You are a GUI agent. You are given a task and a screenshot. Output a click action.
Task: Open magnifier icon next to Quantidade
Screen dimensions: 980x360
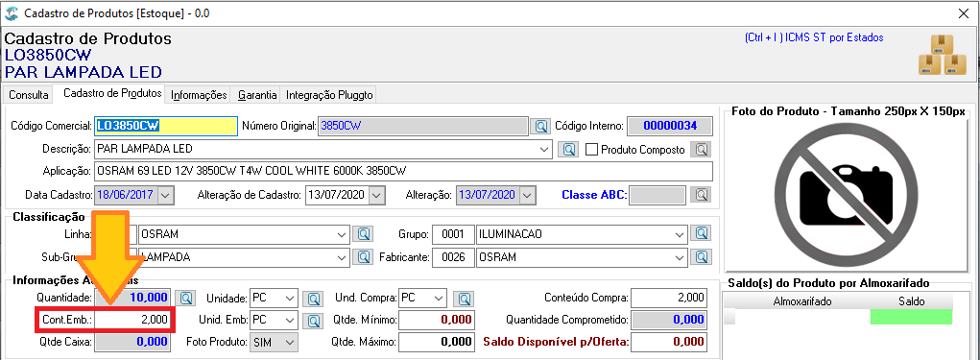pos(184,299)
